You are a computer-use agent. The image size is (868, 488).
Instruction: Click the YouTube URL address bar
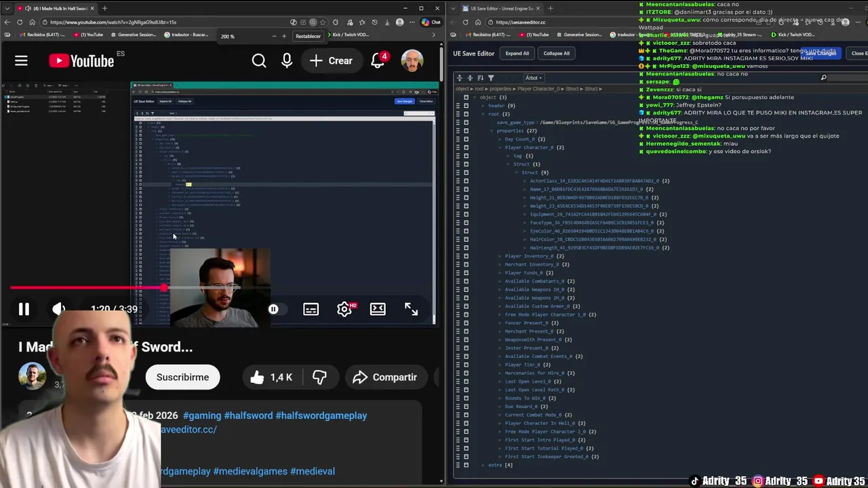pos(166,22)
